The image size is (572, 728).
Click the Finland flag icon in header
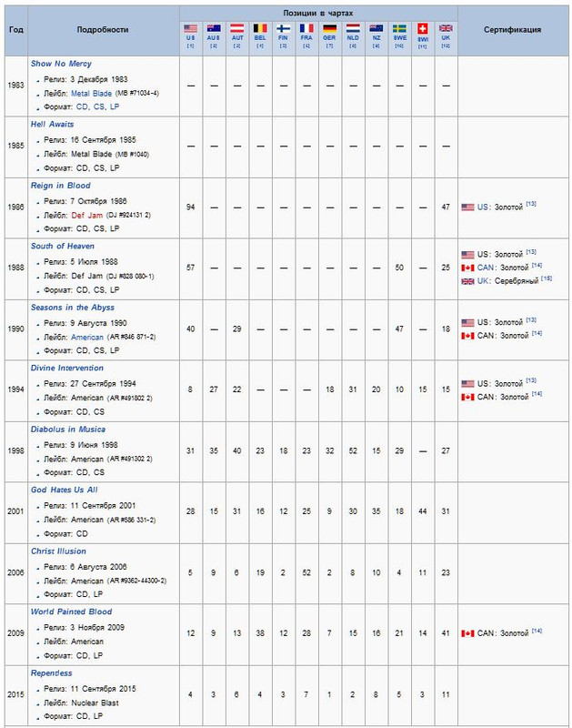tap(284, 28)
